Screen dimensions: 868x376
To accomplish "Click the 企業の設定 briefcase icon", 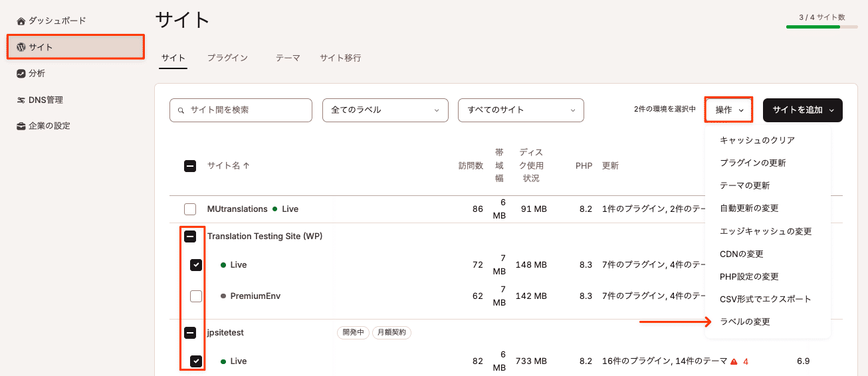I will pos(21,126).
